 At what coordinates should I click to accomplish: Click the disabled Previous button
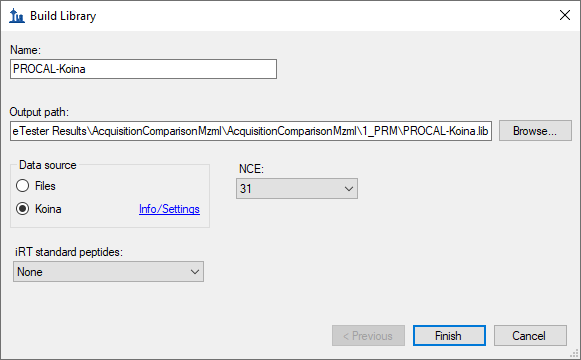point(368,336)
